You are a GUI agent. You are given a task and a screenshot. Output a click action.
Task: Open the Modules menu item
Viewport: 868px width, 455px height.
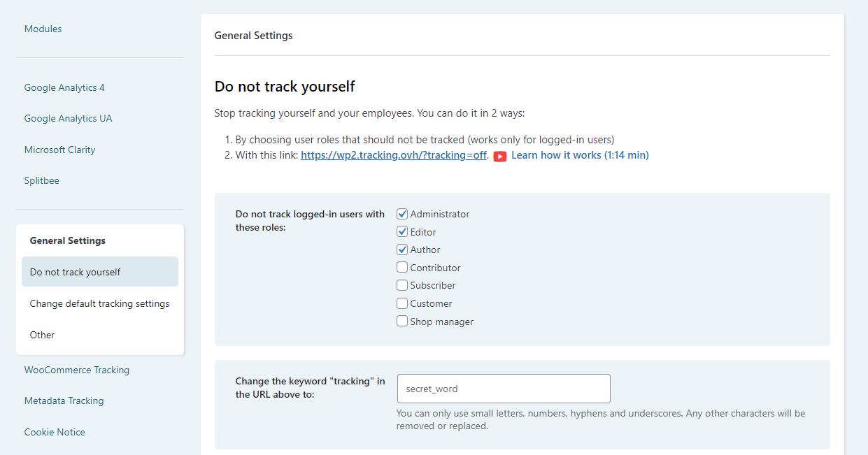(43, 29)
